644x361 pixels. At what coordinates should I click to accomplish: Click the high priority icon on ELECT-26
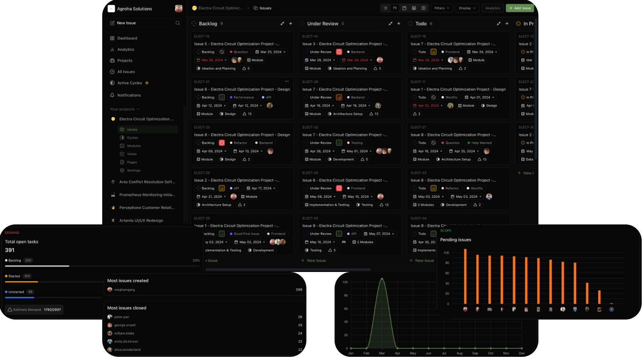coord(339,97)
